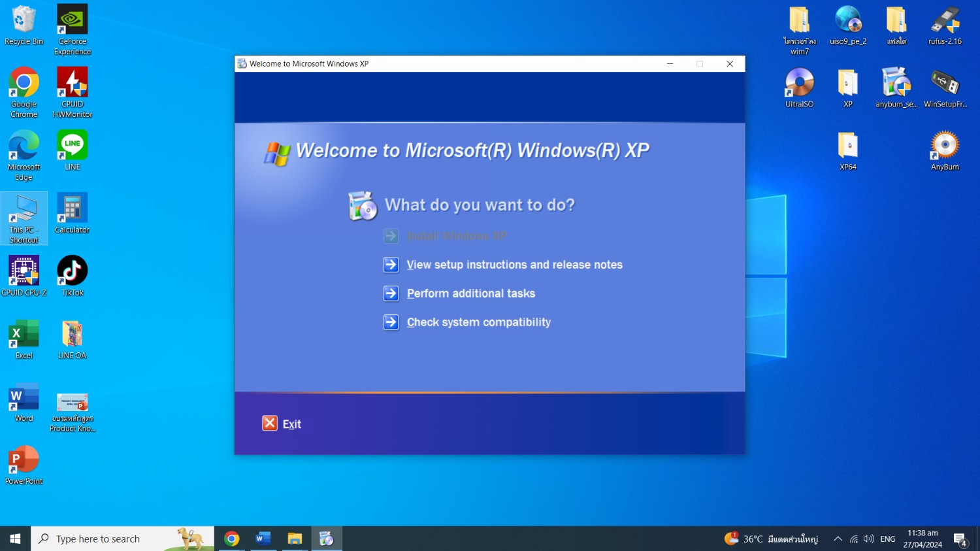
Task: Select anyburn_se... installer icon
Action: click(x=896, y=88)
